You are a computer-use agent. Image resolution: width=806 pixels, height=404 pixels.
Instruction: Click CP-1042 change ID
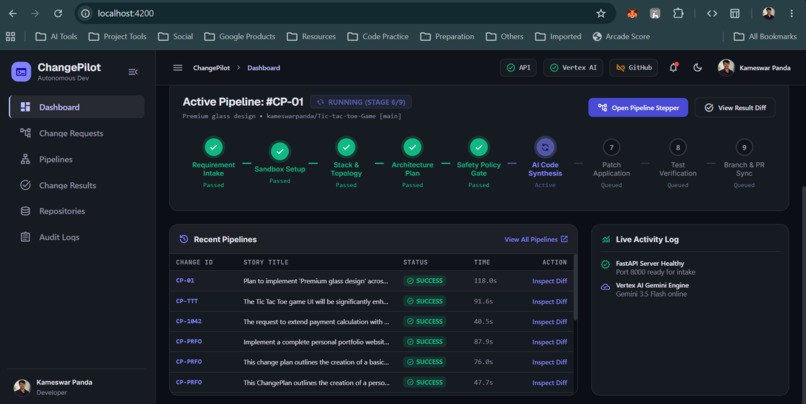[x=189, y=321]
